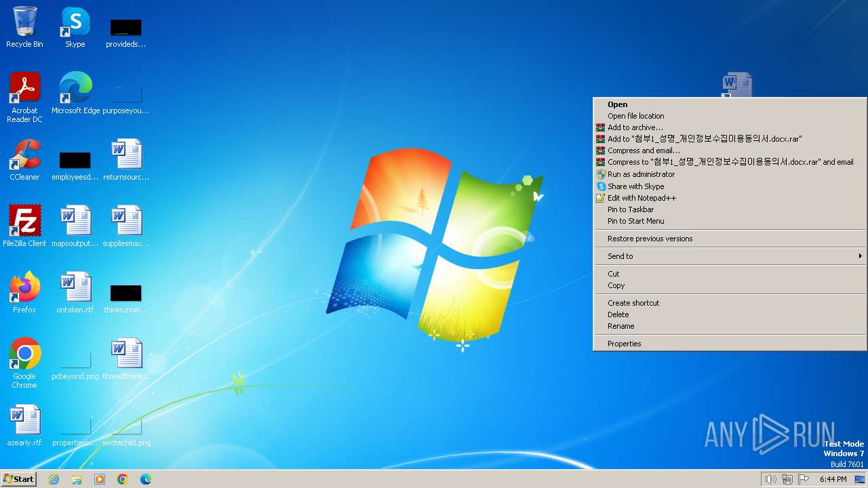Image resolution: width=868 pixels, height=488 pixels.
Task: Choose Share with Skype
Action: [x=730, y=186]
